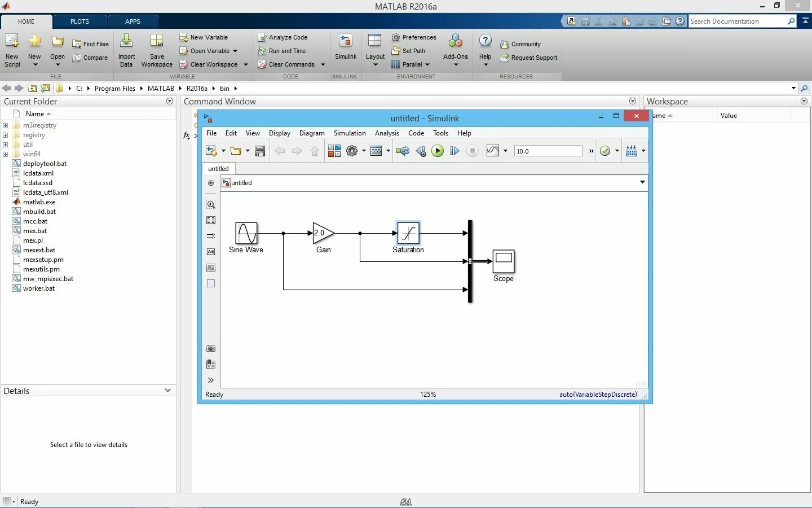The image size is (812, 508).
Task: Open the Diagram menu in Simulink
Action: point(312,133)
